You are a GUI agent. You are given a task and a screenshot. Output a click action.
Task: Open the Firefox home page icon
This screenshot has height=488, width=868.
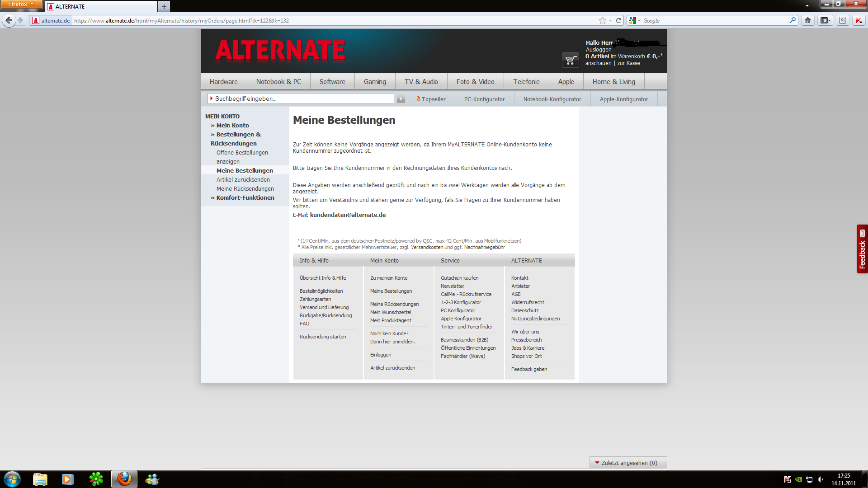(808, 20)
